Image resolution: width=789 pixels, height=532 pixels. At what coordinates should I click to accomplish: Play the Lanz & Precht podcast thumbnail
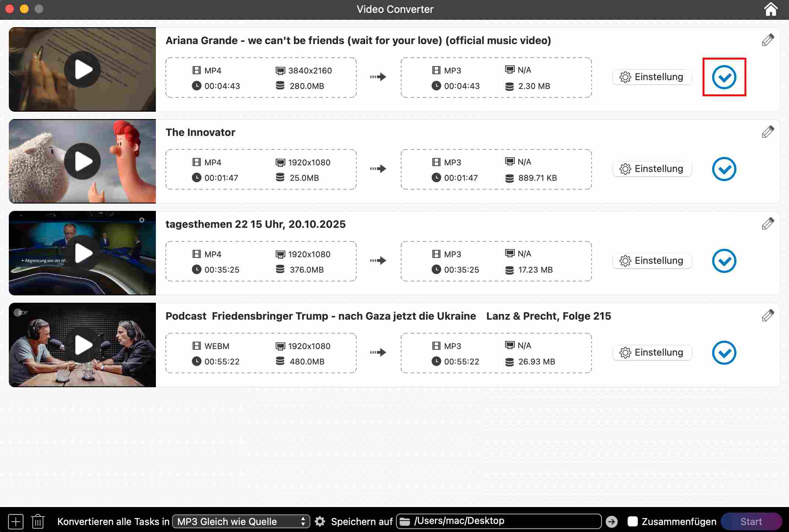82,345
